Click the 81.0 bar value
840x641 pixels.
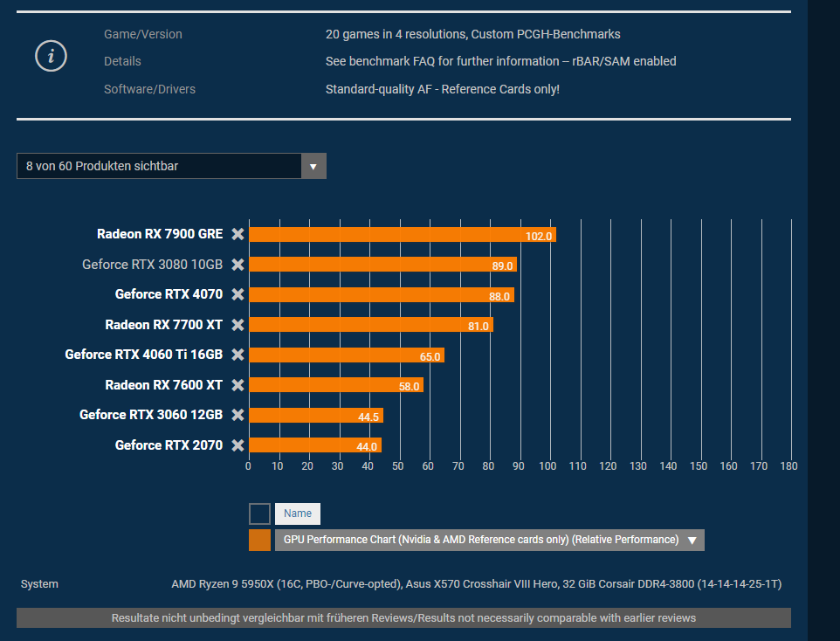(x=479, y=327)
